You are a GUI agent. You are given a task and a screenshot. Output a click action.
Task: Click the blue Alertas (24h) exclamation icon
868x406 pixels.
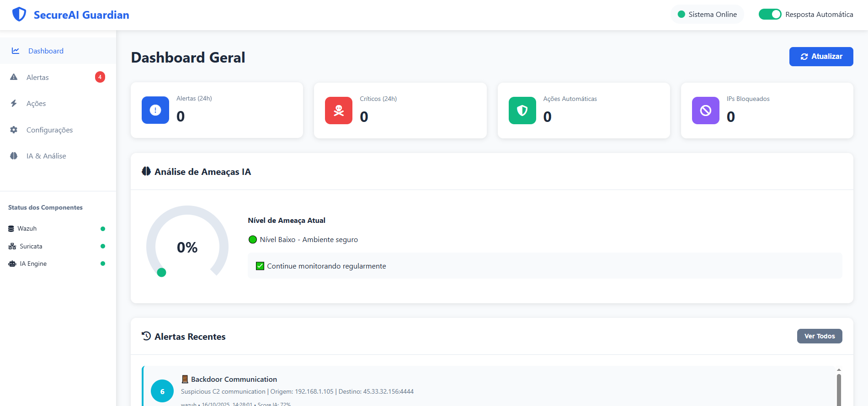155,110
